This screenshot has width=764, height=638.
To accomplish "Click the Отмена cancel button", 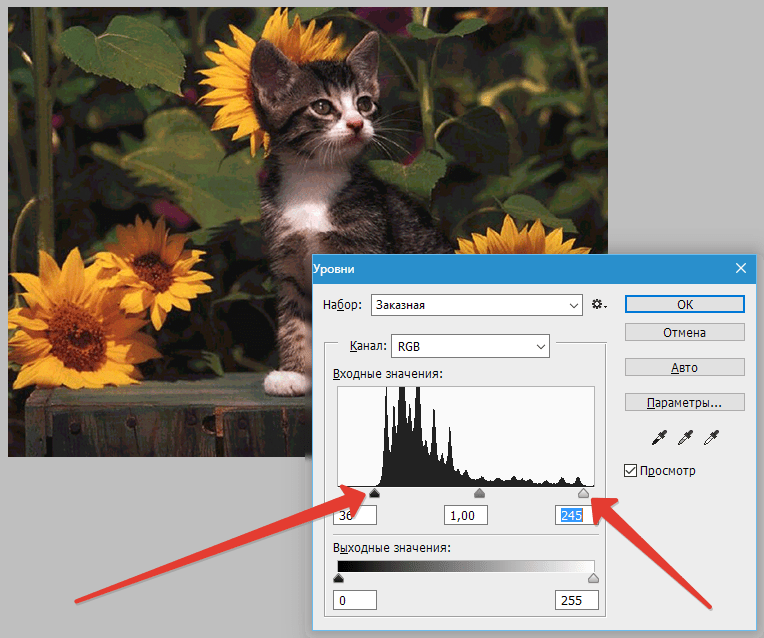I will click(685, 332).
